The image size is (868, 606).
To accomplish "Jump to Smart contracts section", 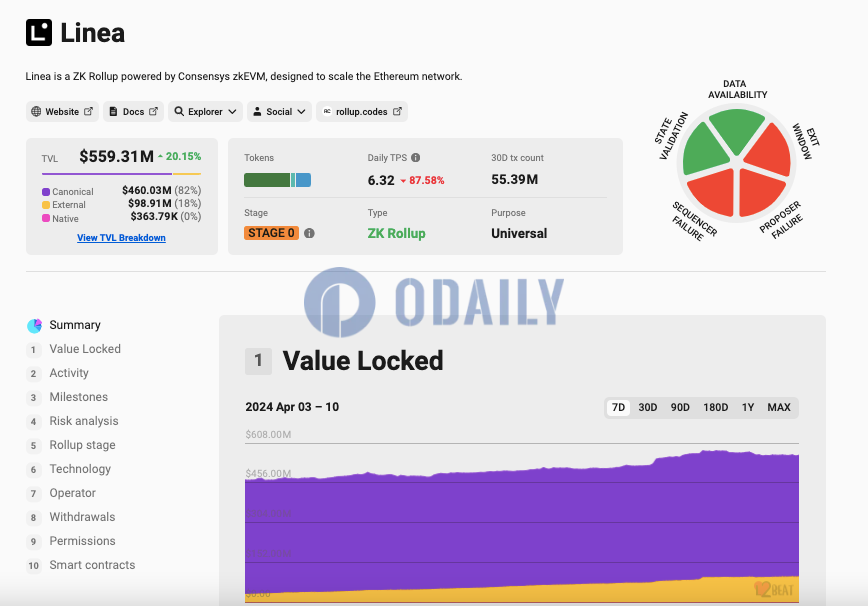I will (x=92, y=565).
